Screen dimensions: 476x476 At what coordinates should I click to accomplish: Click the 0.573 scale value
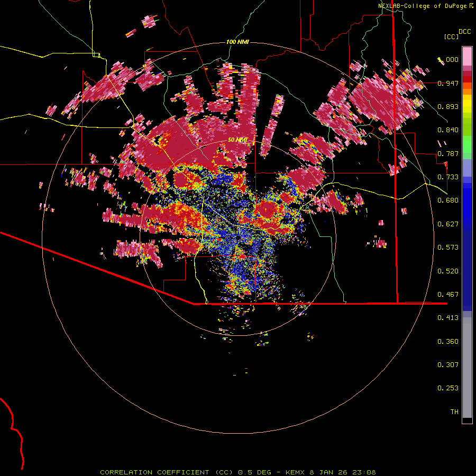click(x=448, y=248)
